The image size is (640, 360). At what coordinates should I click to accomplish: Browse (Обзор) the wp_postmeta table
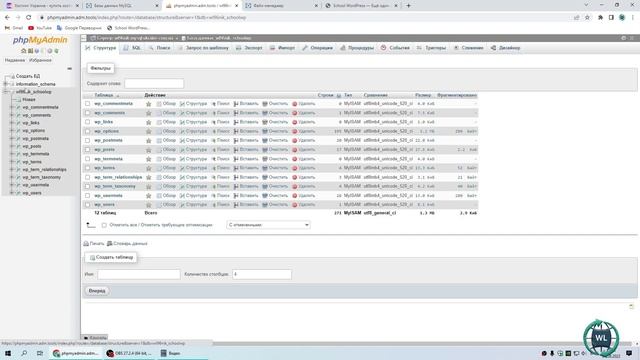pyautogui.click(x=166, y=140)
